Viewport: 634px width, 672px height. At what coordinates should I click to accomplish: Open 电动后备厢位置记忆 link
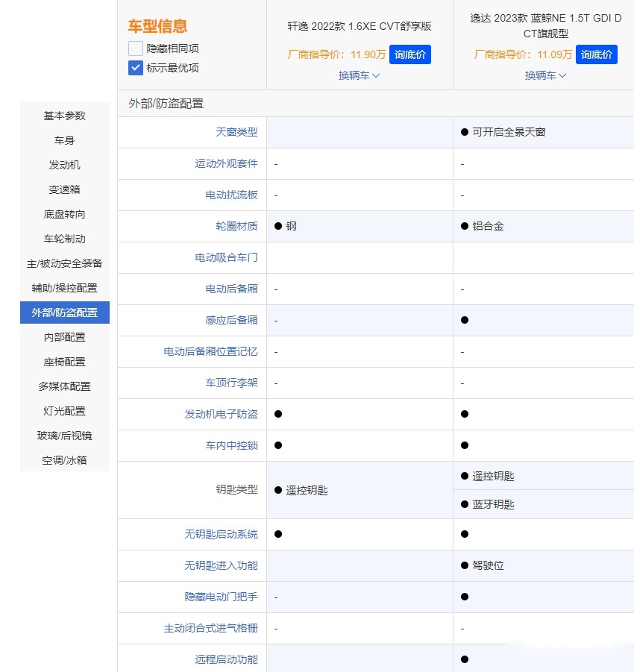click(210, 351)
